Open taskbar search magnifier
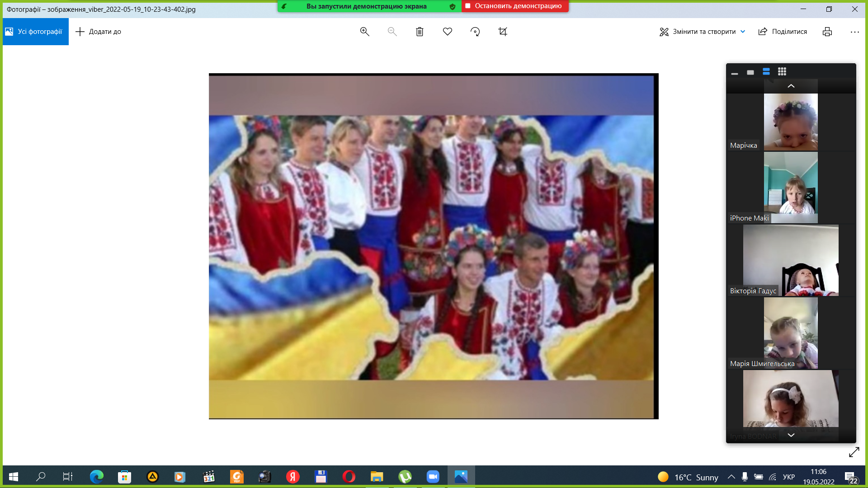The height and width of the screenshot is (488, 868). 41,476
